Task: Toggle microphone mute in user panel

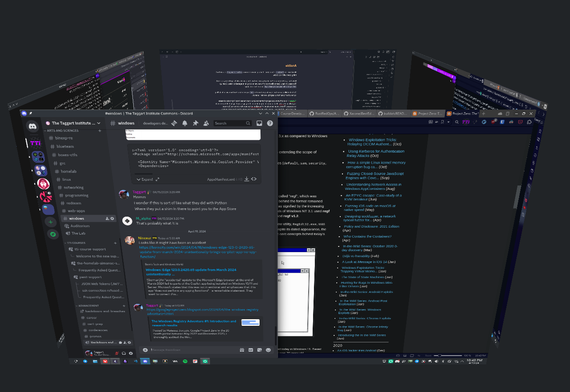Action: tap(117, 353)
